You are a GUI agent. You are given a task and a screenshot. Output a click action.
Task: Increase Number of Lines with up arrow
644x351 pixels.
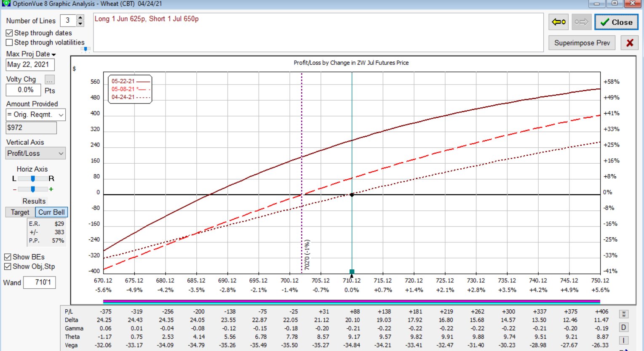[80, 17]
